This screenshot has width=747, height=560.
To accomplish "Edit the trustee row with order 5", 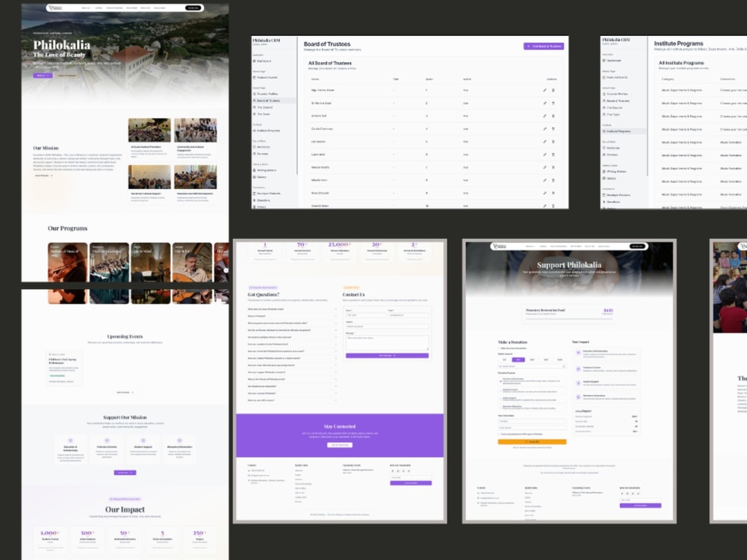I will [x=545, y=141].
